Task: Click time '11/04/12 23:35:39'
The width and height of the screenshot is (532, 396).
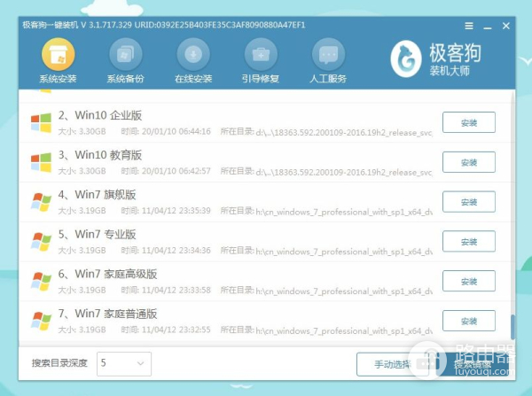Action: (176, 211)
